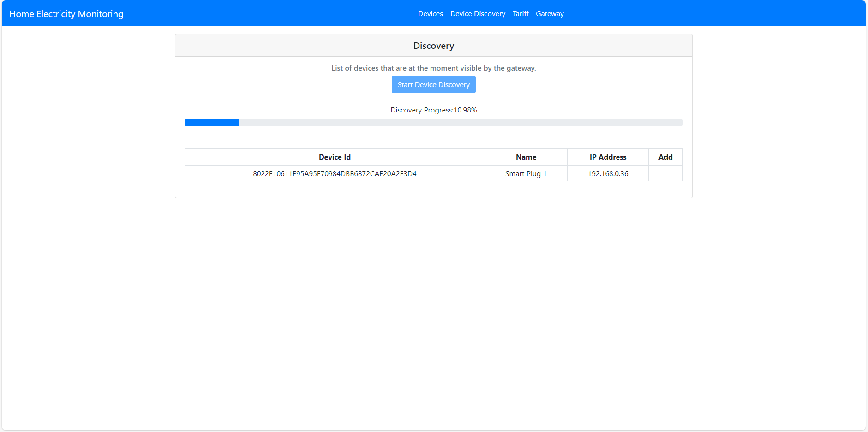Open the Devices page
Image resolution: width=868 pixels, height=432 pixels.
point(430,13)
